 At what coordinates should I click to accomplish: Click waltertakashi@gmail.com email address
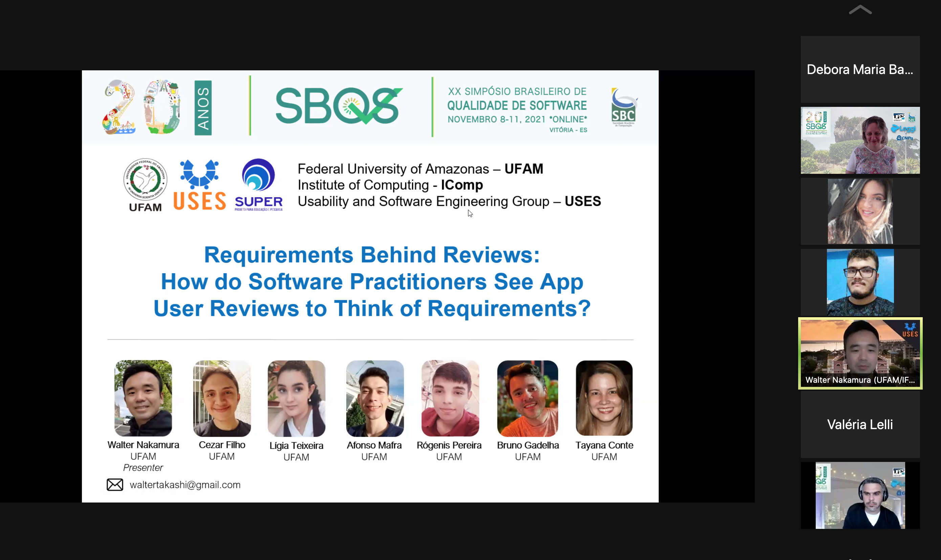(185, 485)
